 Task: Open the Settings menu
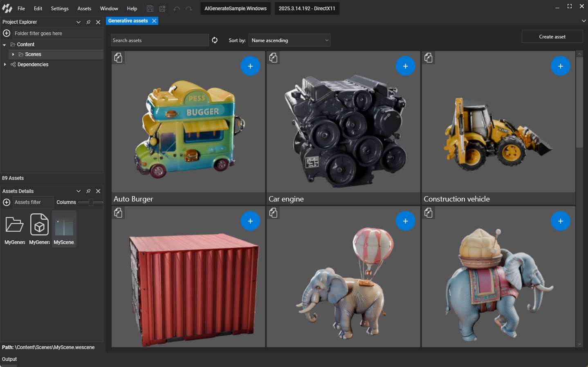pos(60,9)
